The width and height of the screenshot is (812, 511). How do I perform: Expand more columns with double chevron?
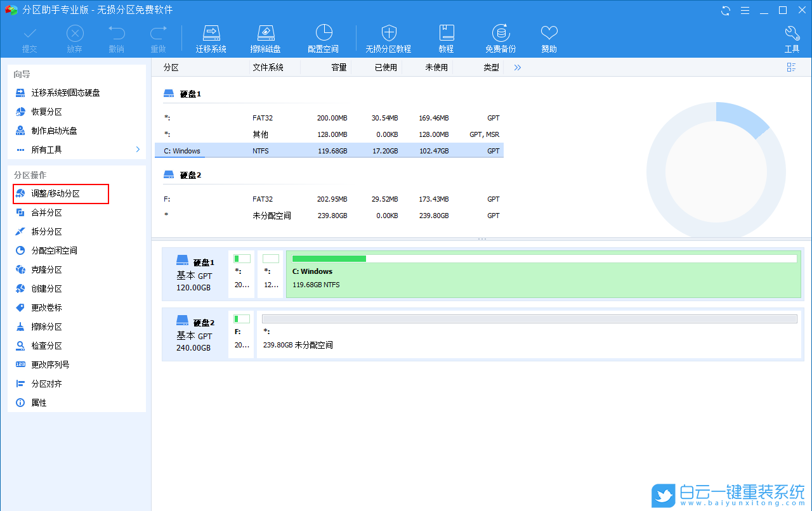coord(518,67)
